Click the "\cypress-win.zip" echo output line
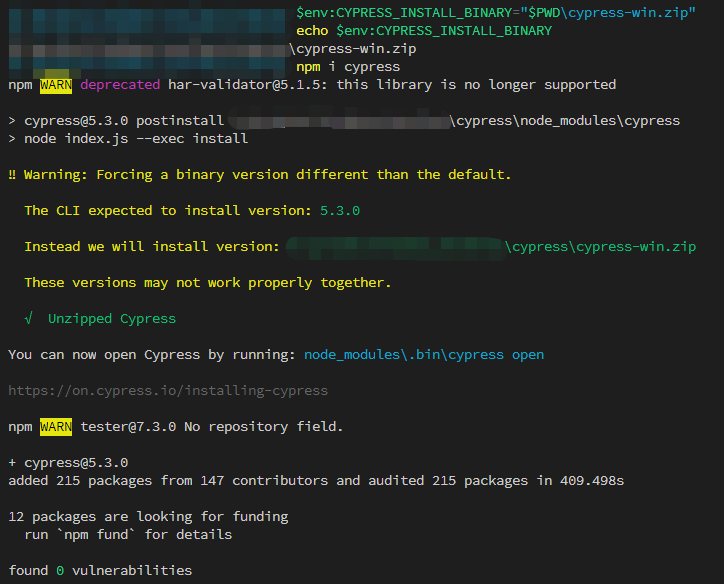Viewport: 724px width, 584px height. [x=353, y=49]
